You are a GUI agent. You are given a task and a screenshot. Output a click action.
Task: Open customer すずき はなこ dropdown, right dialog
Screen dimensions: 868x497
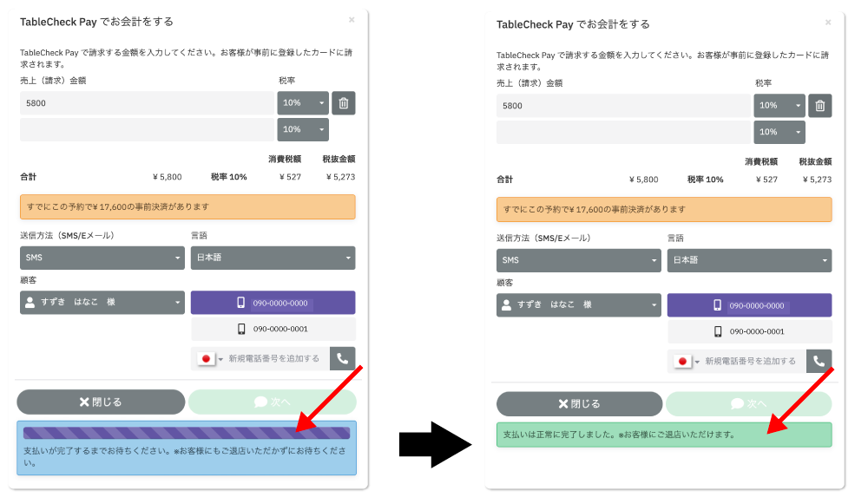point(578,305)
